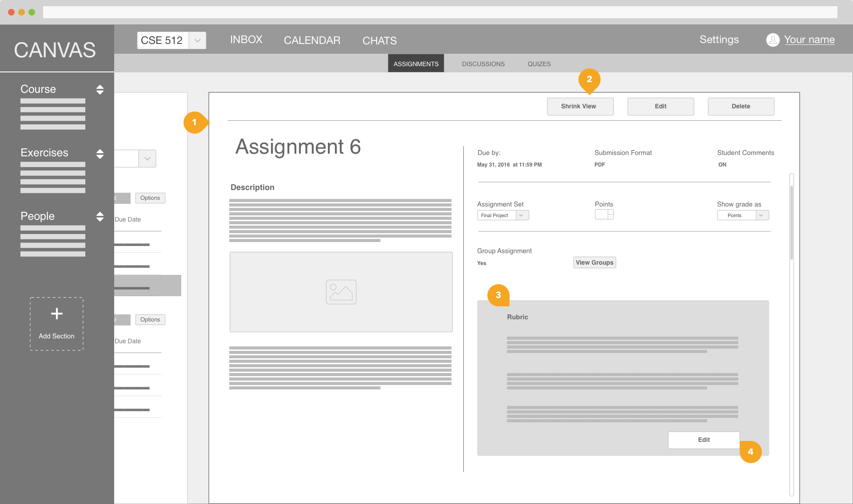Click the browser address bar
The height and width of the screenshot is (504, 853).
click(x=440, y=12)
